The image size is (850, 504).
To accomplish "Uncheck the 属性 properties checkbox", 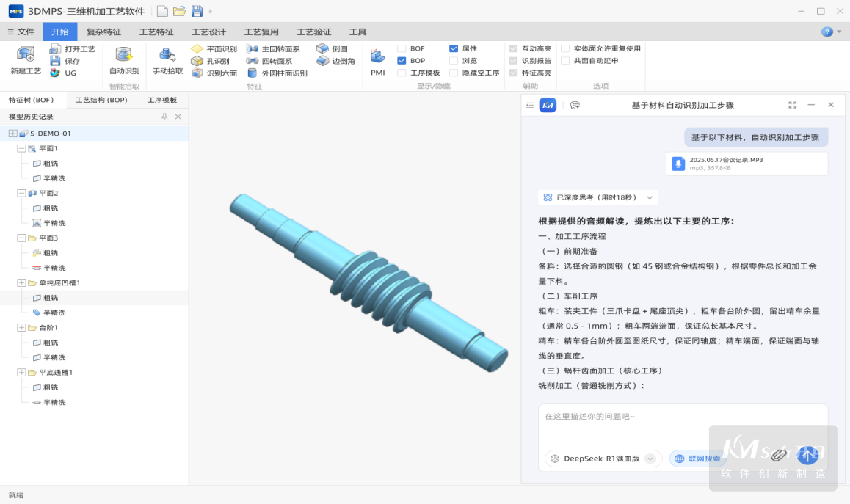I will click(454, 49).
